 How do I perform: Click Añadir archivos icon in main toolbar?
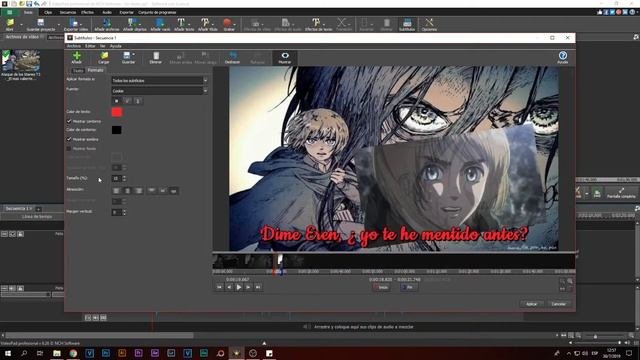pyautogui.click(x=107, y=24)
